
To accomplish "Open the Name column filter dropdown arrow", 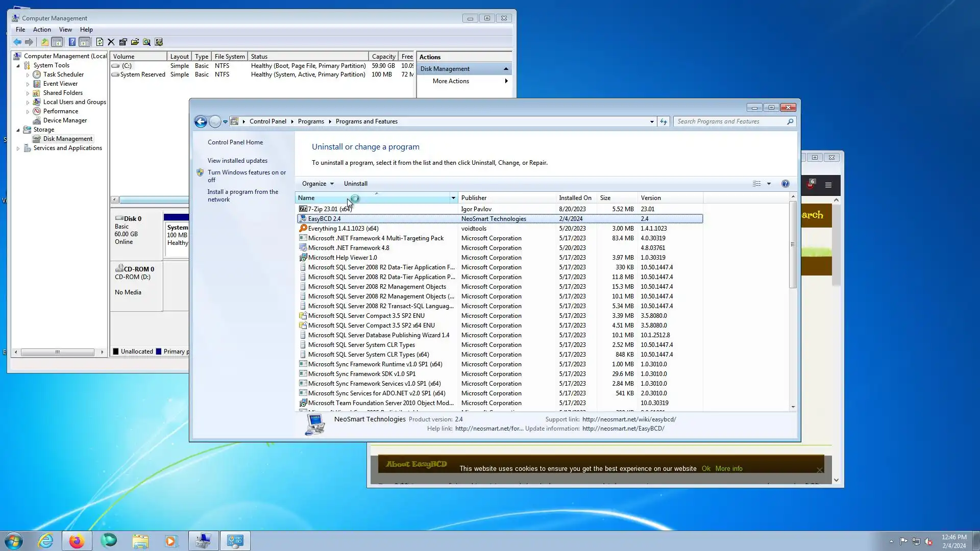I will [x=453, y=198].
